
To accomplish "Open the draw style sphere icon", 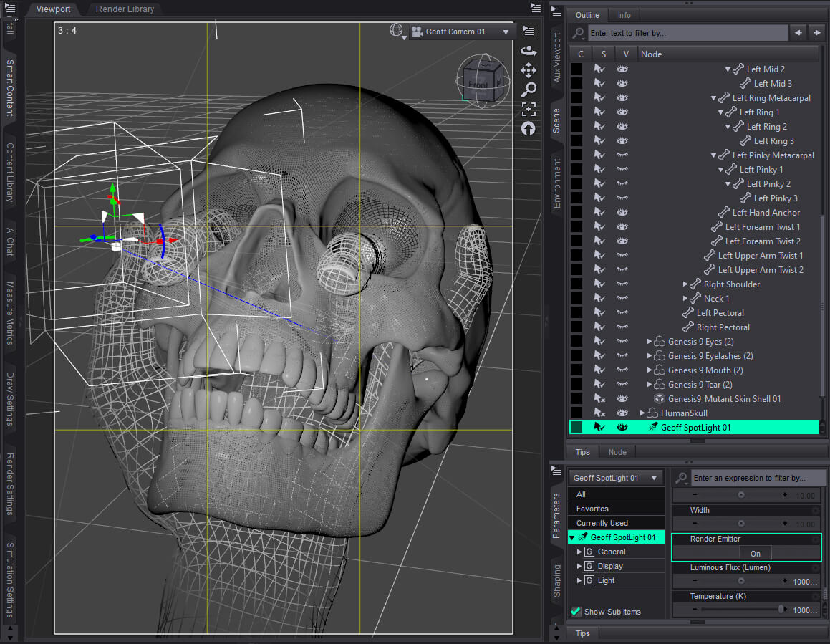I will (396, 31).
